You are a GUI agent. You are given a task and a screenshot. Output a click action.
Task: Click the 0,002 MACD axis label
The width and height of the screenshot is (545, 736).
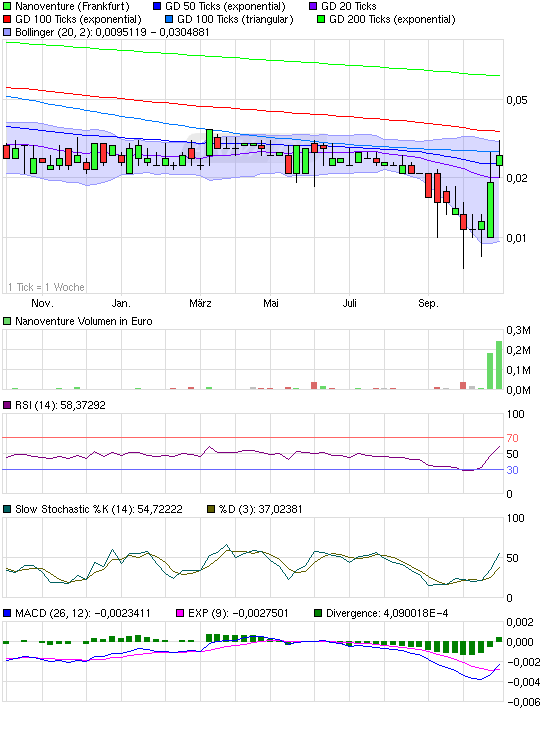click(x=520, y=622)
